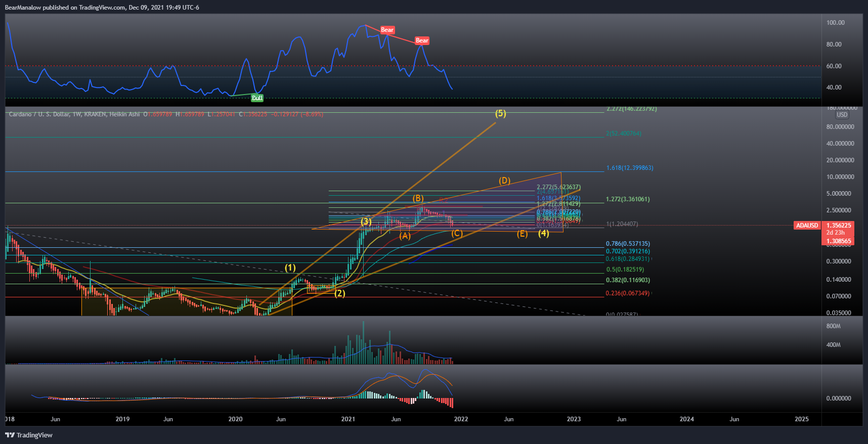The image size is (868, 444).
Task: Click the current price value 1.356225
Action: [x=839, y=226]
